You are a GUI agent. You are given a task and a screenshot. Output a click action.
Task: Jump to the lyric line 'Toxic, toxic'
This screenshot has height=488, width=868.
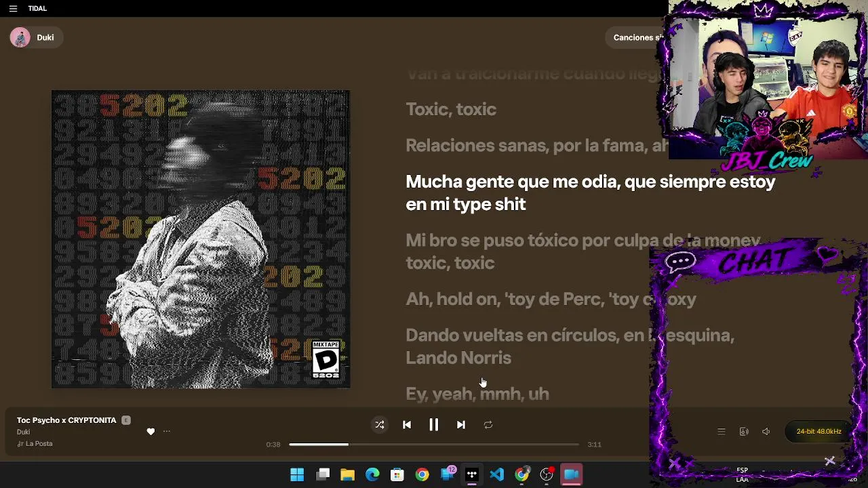[x=451, y=109]
